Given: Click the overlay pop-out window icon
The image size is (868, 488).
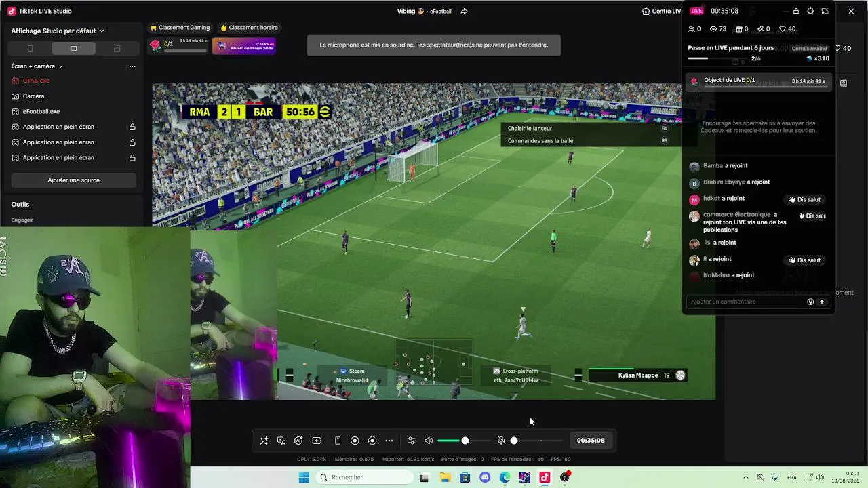Looking at the screenshot, I should 825,12.
